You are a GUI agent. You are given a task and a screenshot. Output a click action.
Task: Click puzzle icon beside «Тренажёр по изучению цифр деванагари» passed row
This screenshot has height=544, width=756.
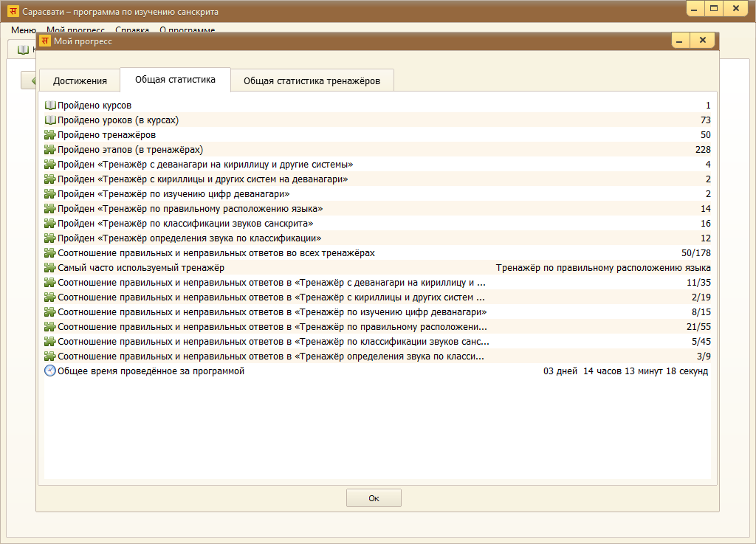tap(50, 194)
